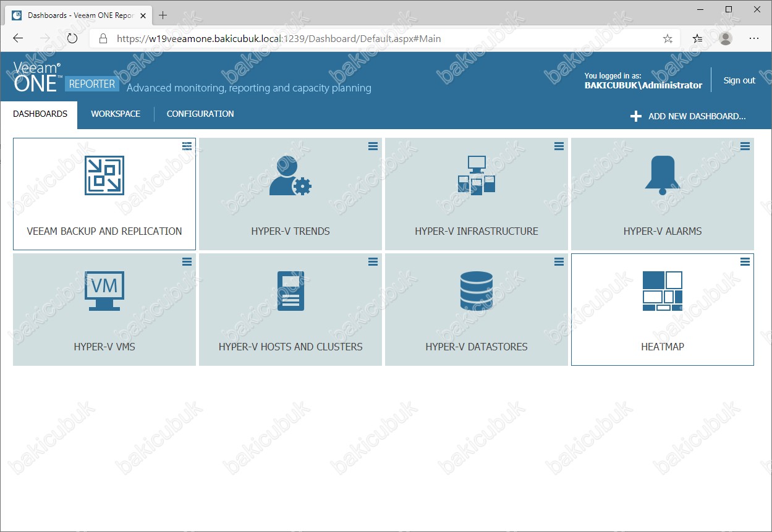Click the browser address bar URL
The image size is (772, 532).
click(x=279, y=38)
